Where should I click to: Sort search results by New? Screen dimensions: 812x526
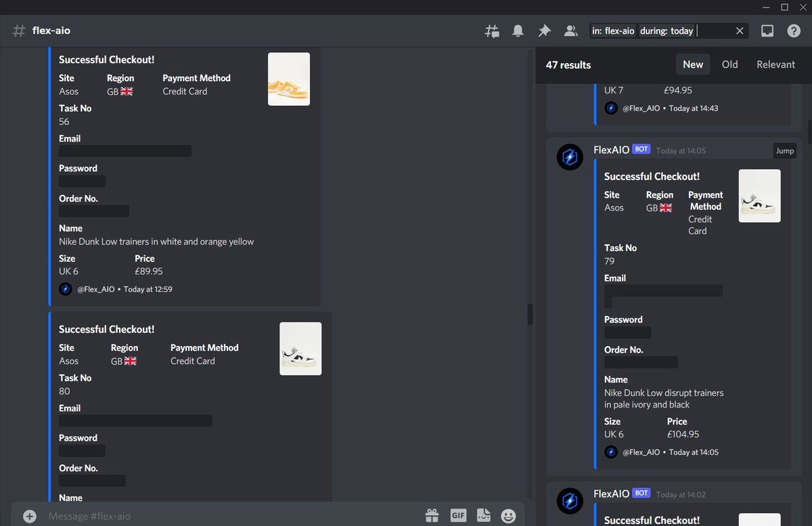click(x=693, y=64)
